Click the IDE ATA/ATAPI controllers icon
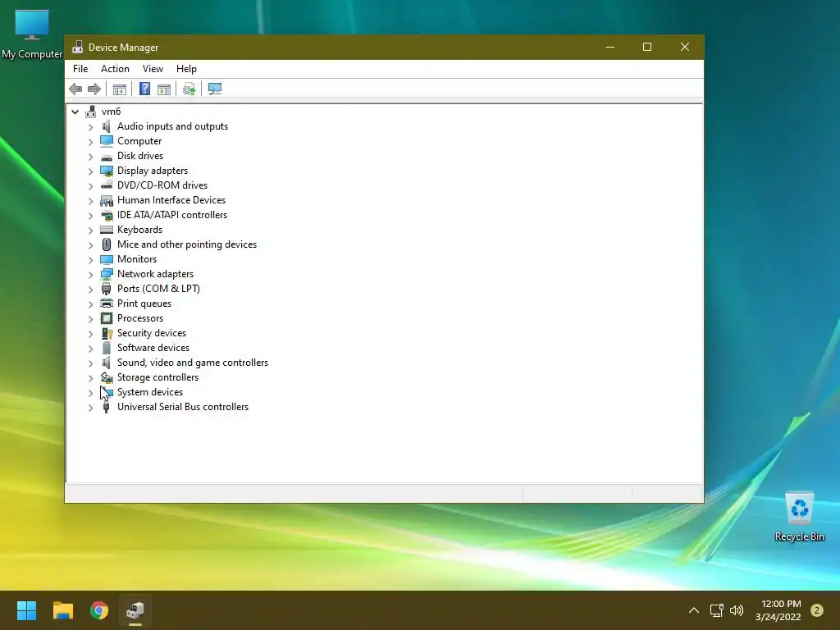The height and width of the screenshot is (630, 840). (107, 215)
